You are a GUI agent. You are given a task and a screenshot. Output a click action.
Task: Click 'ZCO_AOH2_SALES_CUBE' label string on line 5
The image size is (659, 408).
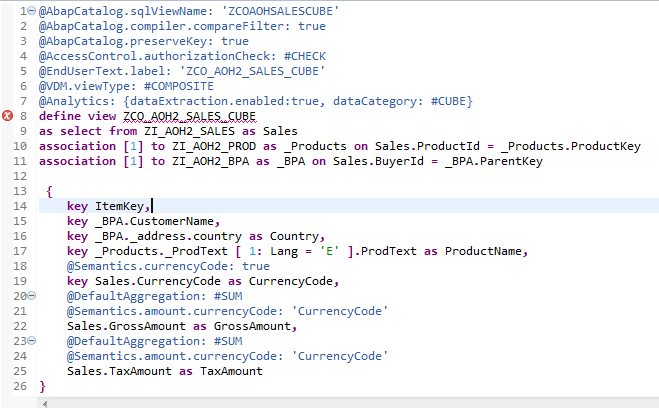252,71
